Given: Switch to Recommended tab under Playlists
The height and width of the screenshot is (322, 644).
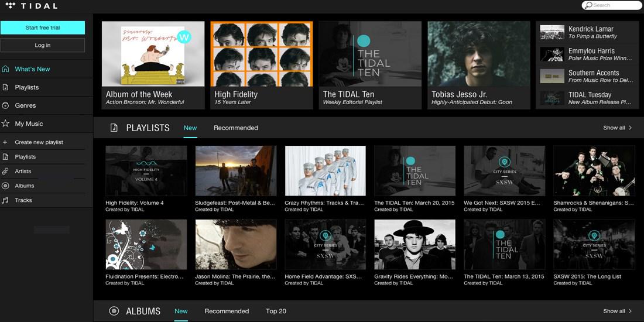Looking at the screenshot, I should (x=236, y=128).
